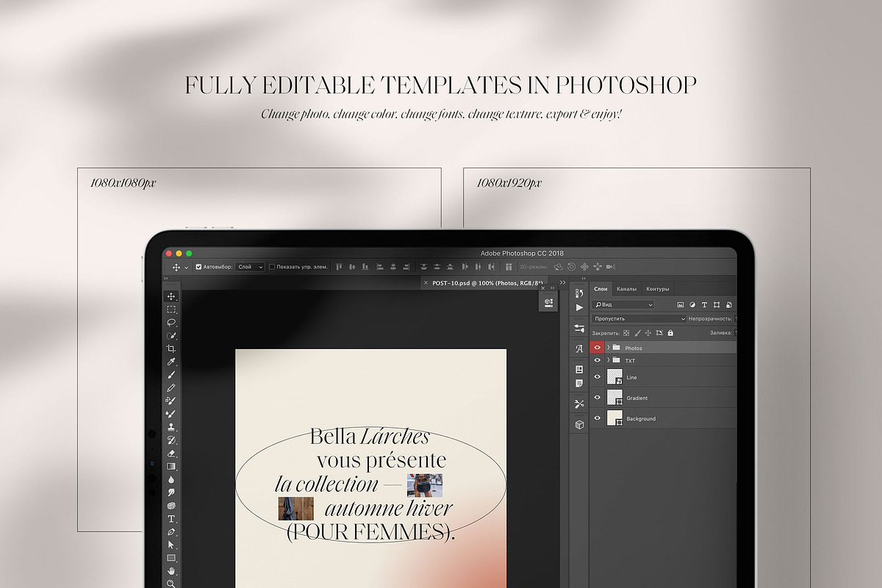Select the Hand tool
882x588 pixels.
click(x=171, y=571)
